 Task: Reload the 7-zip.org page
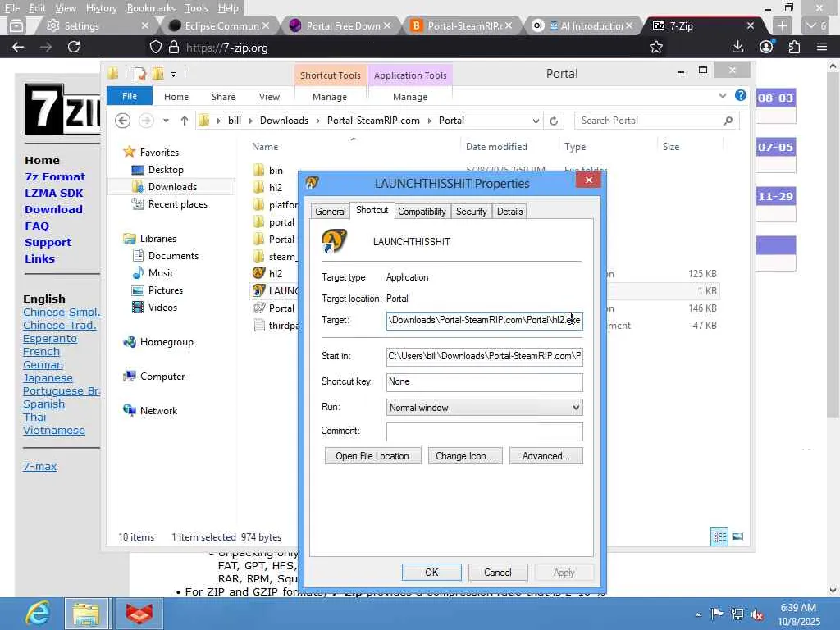pyautogui.click(x=74, y=47)
